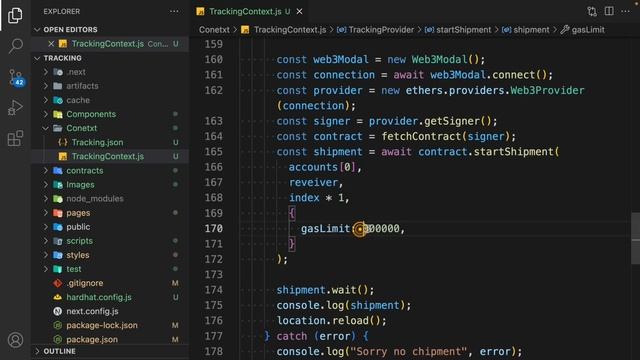Expand the cache folder
This screenshot has width=640, height=360.
point(46,100)
